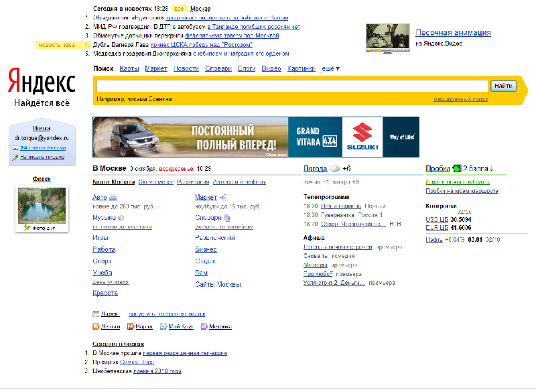Click the Написать письмо link

click(x=42, y=157)
